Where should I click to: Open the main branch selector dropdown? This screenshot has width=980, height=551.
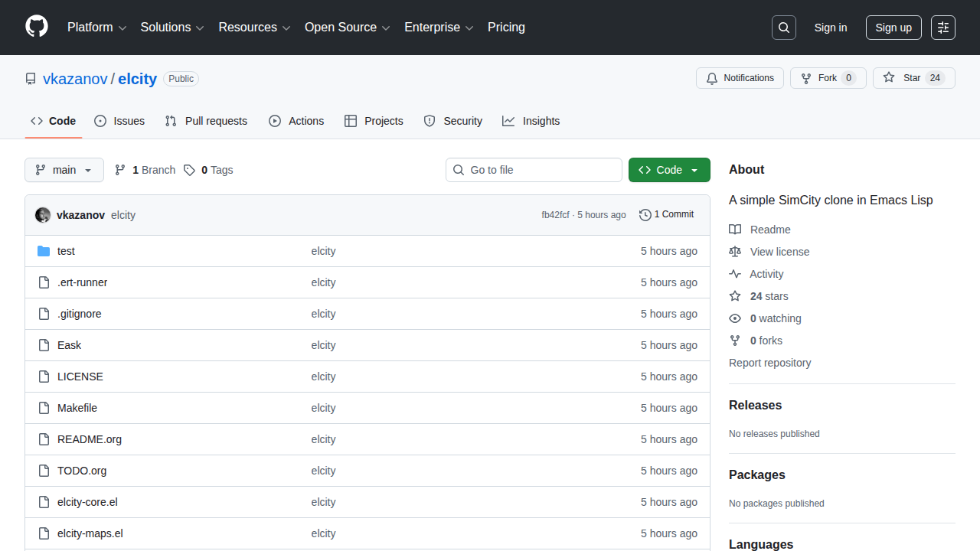click(64, 170)
